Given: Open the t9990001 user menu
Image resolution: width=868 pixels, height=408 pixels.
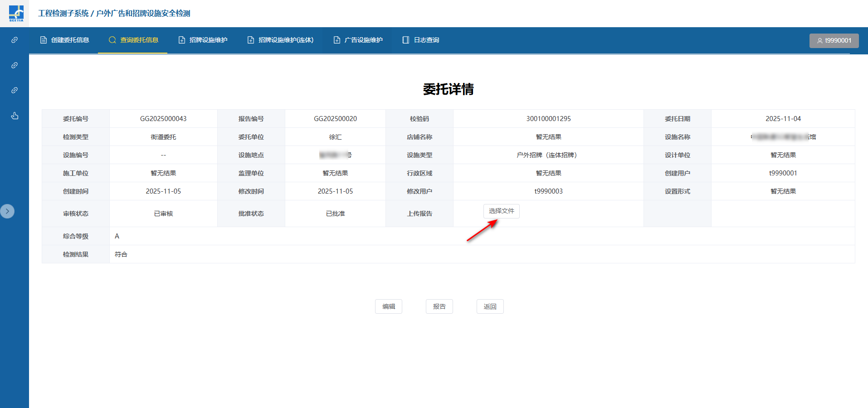Looking at the screenshot, I should [834, 40].
